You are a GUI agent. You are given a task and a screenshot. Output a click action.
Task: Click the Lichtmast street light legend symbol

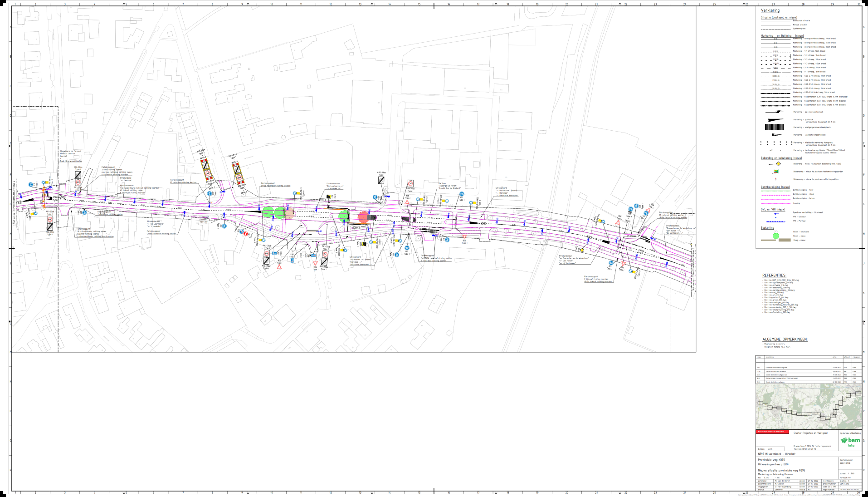(776, 213)
